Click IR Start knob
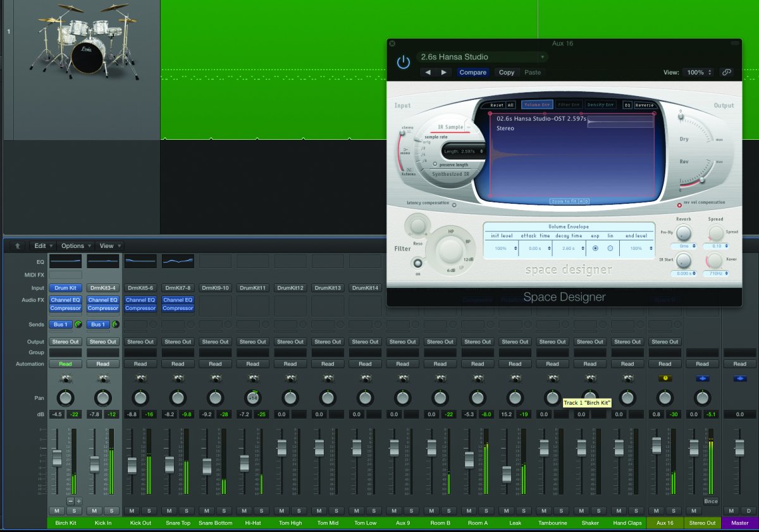The height and width of the screenshot is (532, 759). click(684, 260)
